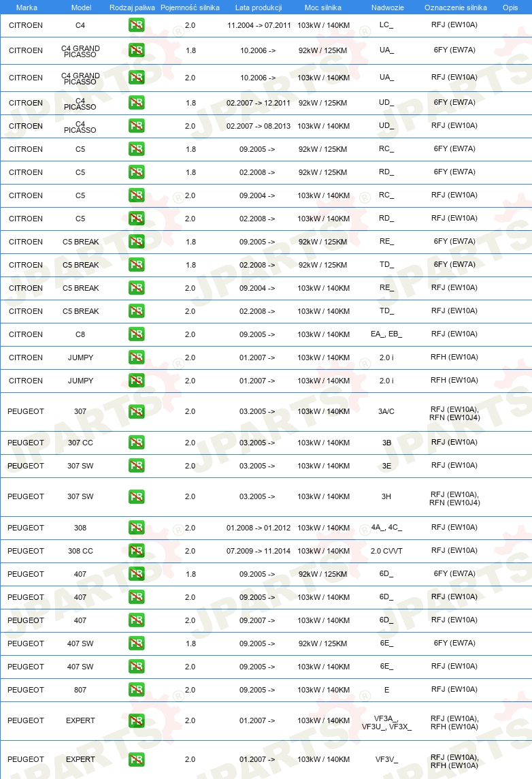Click the fuel icon in the C5 Break 2.0 TD_ row
Image resolution: width=532 pixels, height=779 pixels.
137,311
